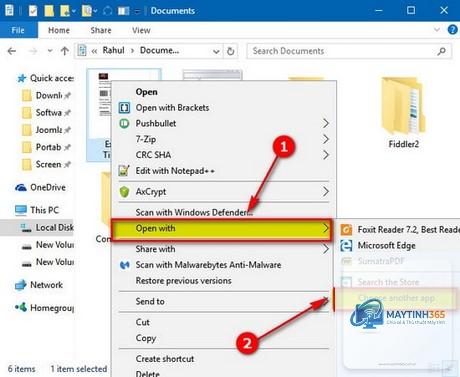Click the Network icon in sidebar
Image resolution: width=460 pixels, height=377 pixels.
[x=21, y=285]
